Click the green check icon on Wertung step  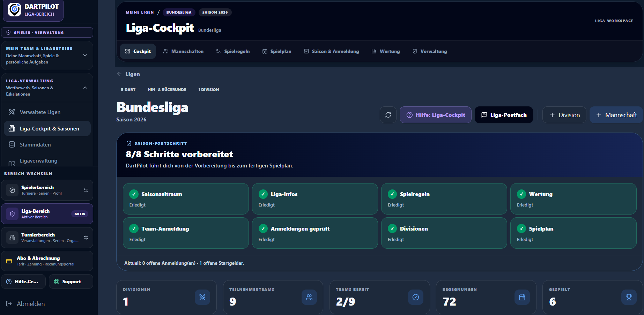coord(521,194)
